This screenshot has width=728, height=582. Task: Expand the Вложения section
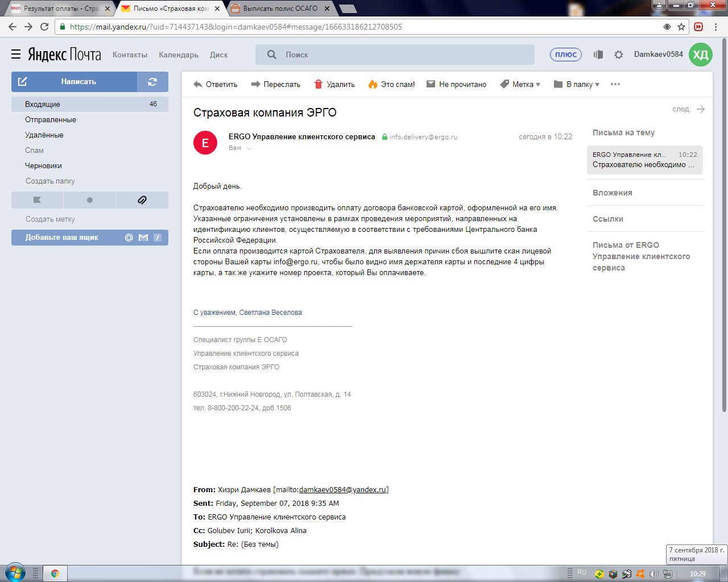pyautogui.click(x=613, y=193)
